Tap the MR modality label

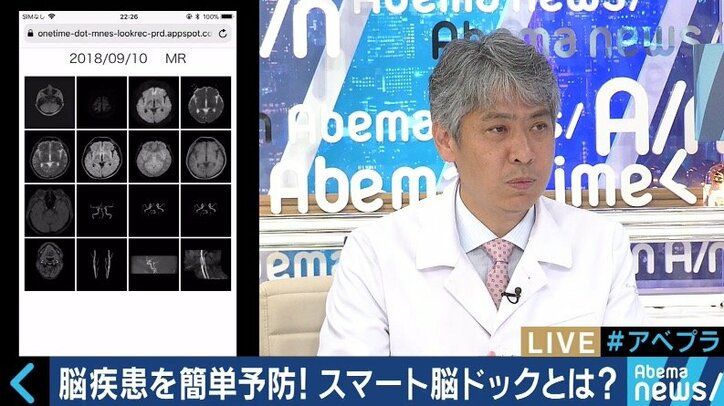click(x=175, y=59)
